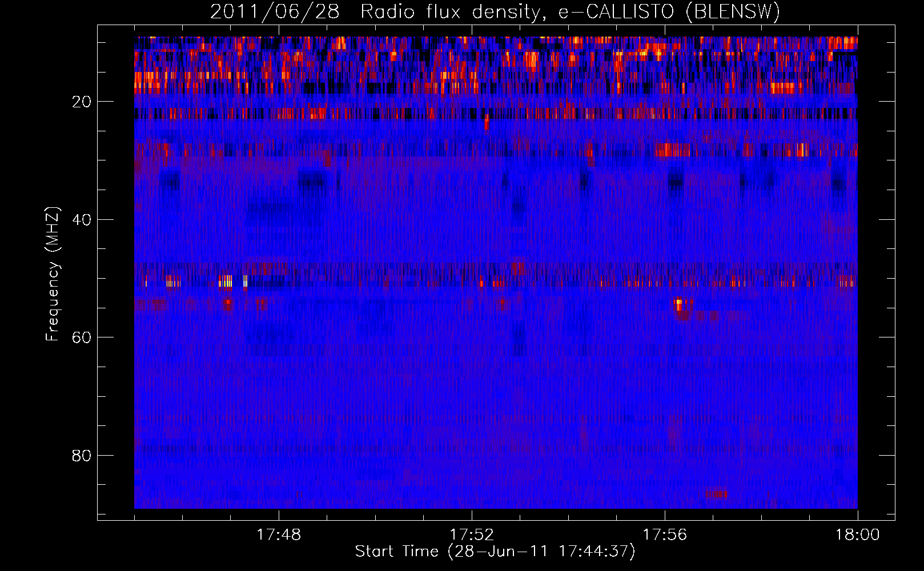Image resolution: width=924 pixels, height=571 pixels.
Task: Click the 'Frequency (MHZ)' y-axis label
Action: [53, 274]
